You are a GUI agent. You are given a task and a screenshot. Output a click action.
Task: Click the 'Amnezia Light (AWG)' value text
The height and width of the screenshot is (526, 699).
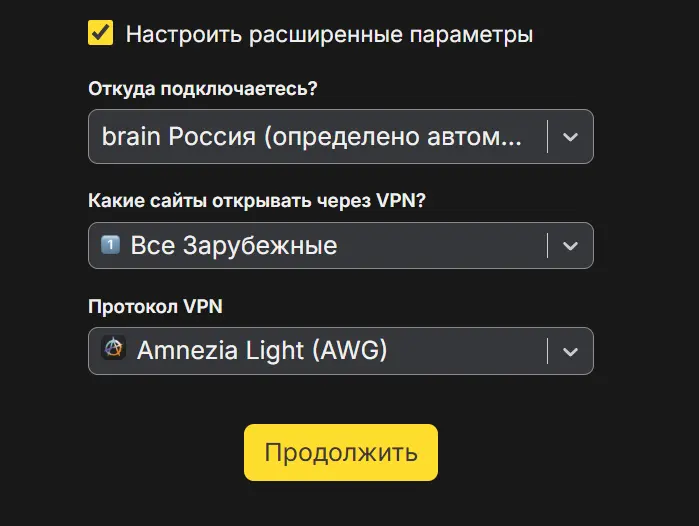pos(262,351)
